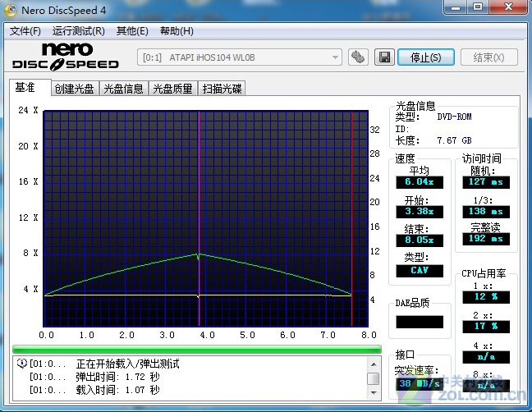Switch to the 光盘质量 tab
This screenshot has height=412, width=532.
click(x=172, y=89)
